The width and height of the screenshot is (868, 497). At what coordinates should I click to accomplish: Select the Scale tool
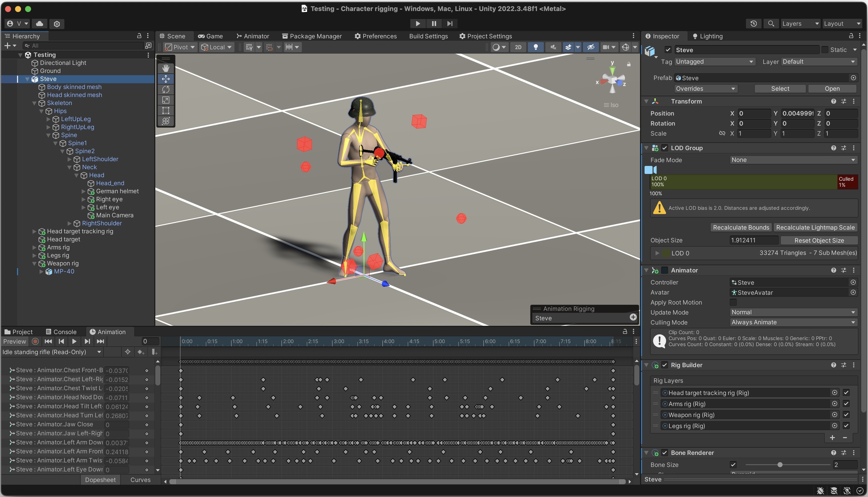[x=166, y=100]
